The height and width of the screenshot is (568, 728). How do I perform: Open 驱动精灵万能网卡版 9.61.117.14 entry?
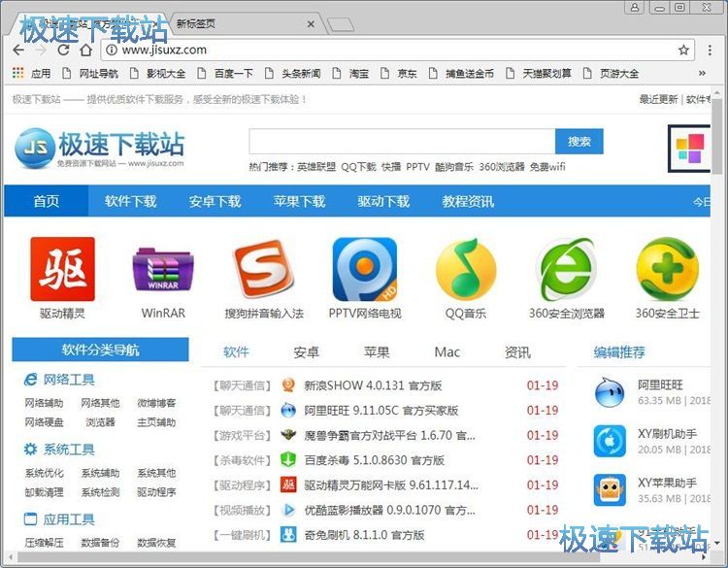click(x=391, y=484)
